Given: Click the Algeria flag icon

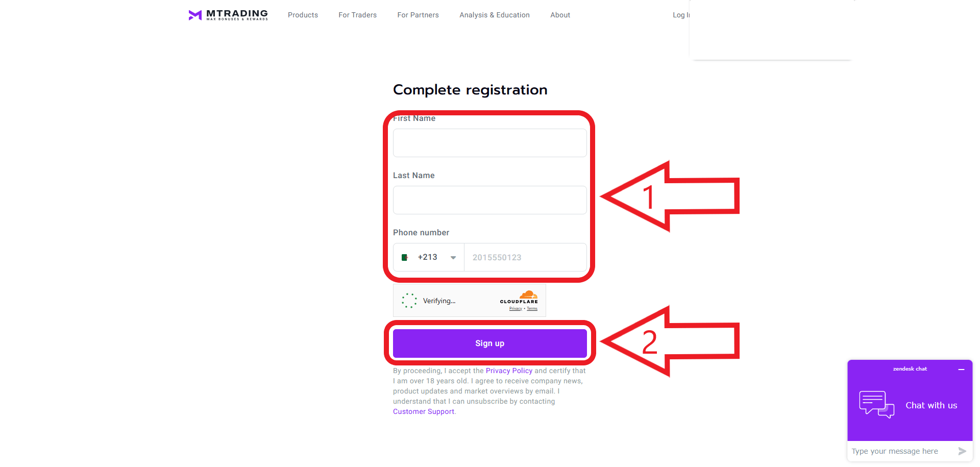Looking at the screenshot, I should (x=405, y=257).
